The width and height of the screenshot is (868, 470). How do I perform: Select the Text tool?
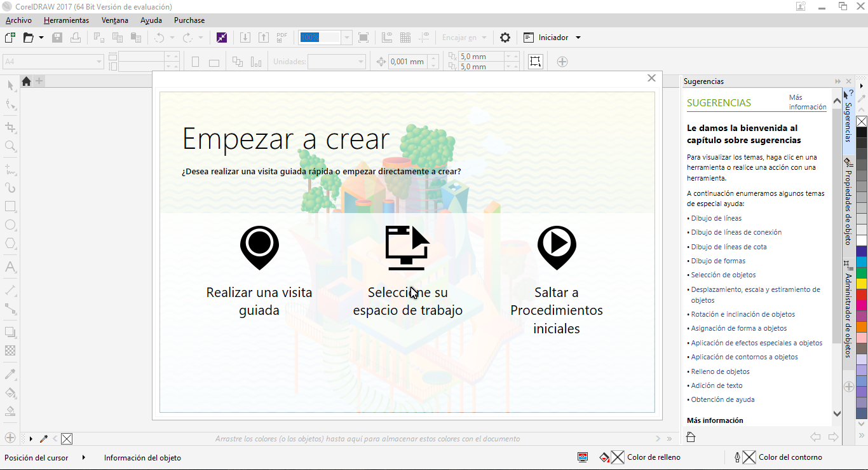[10, 266]
